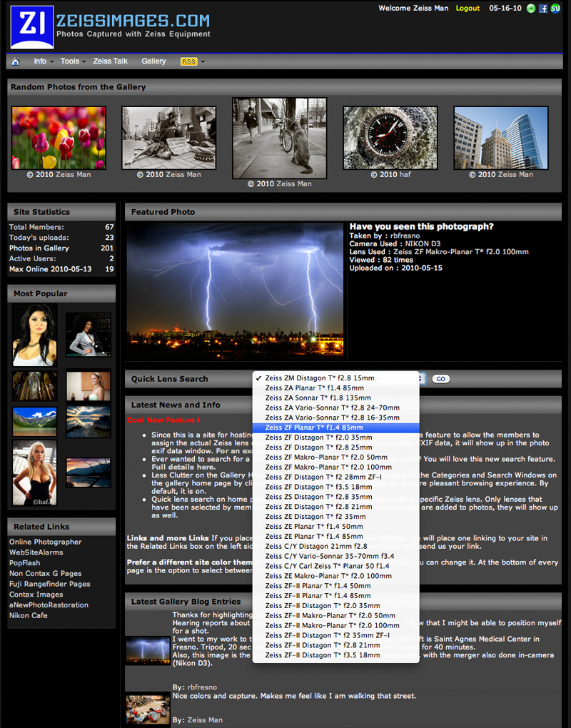This screenshot has height=728, width=571.
Task: Choose Zeiss ZA Sonnar T* f1.8 135mm
Action: 318,398
